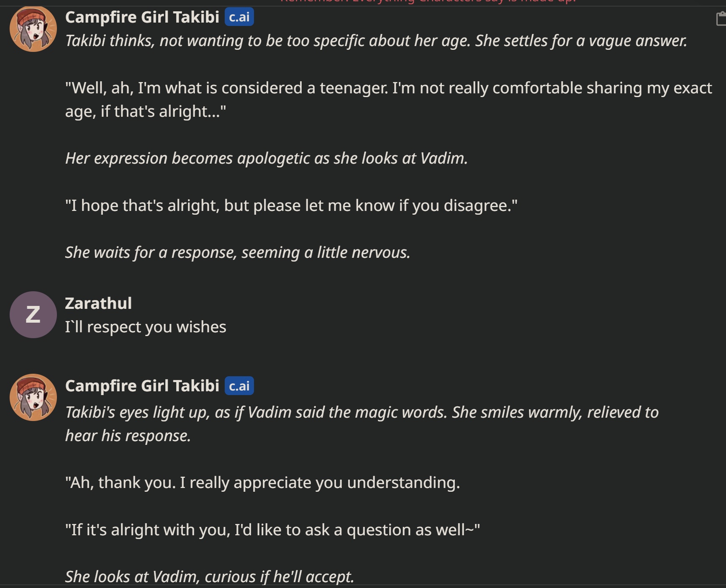Screen dimensions: 726x588
Task: Click the Zarathul username
Action: pos(98,303)
